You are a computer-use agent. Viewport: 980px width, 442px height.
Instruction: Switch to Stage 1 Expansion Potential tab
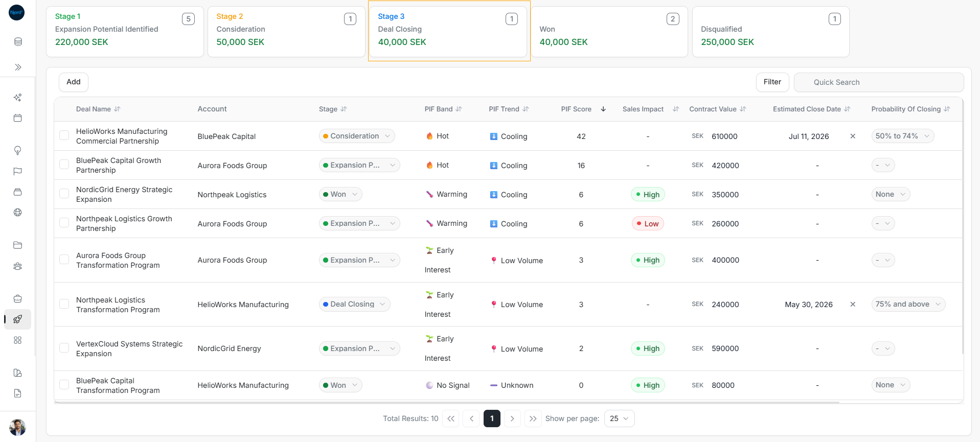point(125,31)
